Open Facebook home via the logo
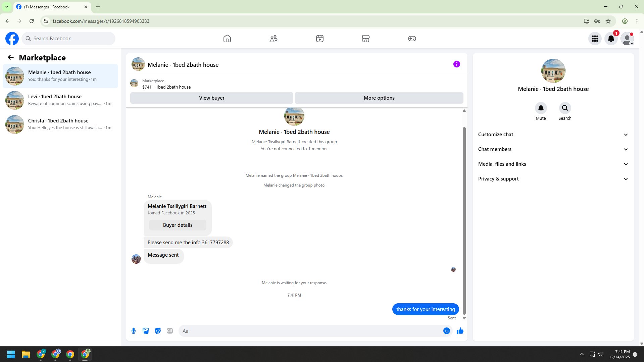644x362 pixels. (x=12, y=39)
